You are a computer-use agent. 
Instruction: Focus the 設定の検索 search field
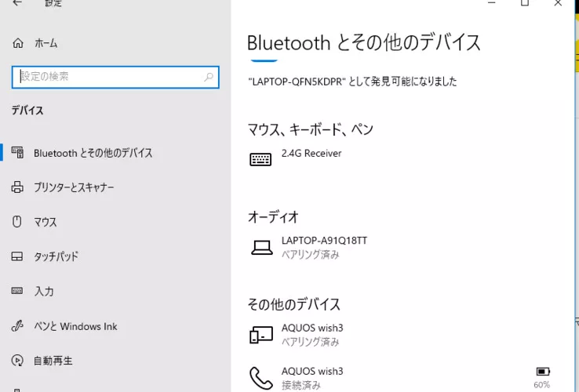[115, 77]
